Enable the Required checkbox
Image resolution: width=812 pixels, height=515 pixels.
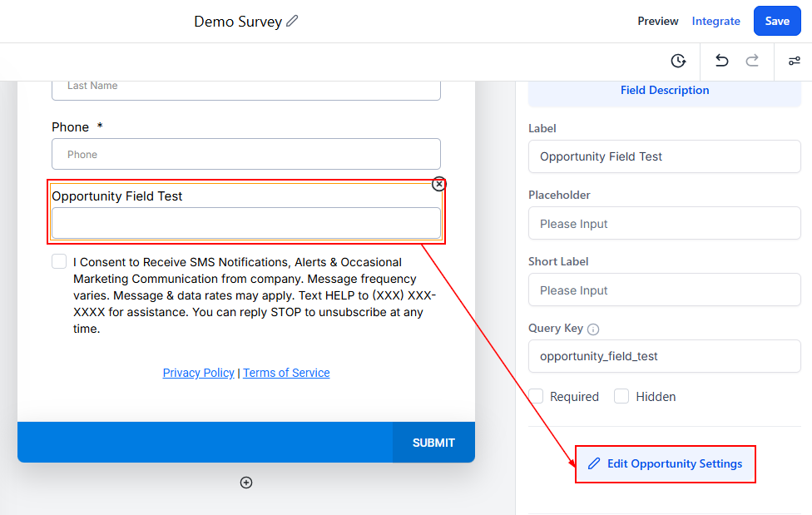pyautogui.click(x=537, y=396)
